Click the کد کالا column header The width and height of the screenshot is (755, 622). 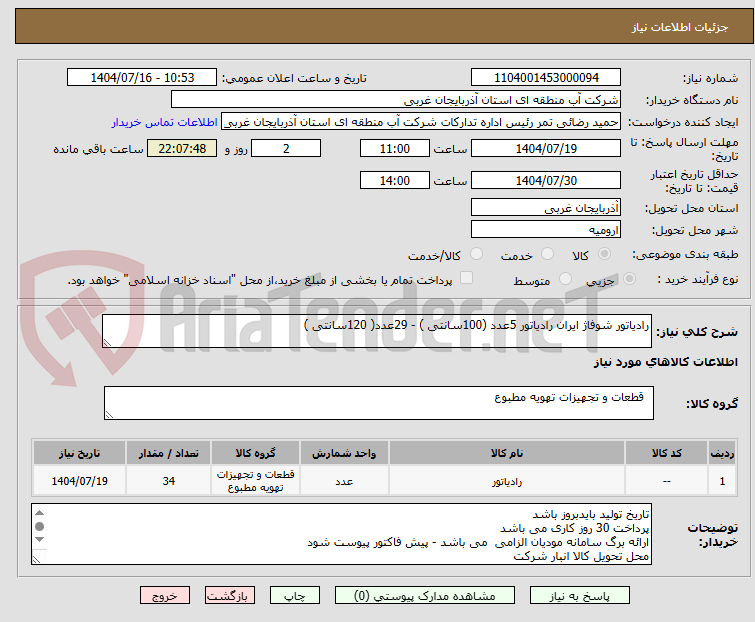[x=666, y=453]
